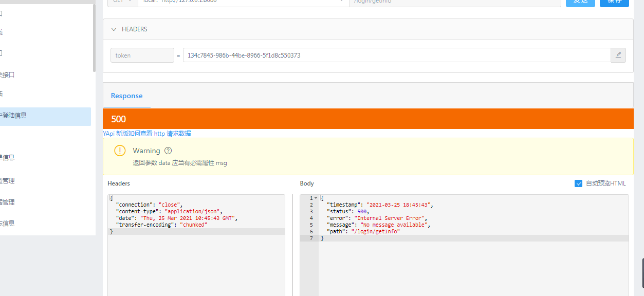The image size is (644, 296).
Task: Click the "status": 500 line in Body
Action: click(348, 211)
